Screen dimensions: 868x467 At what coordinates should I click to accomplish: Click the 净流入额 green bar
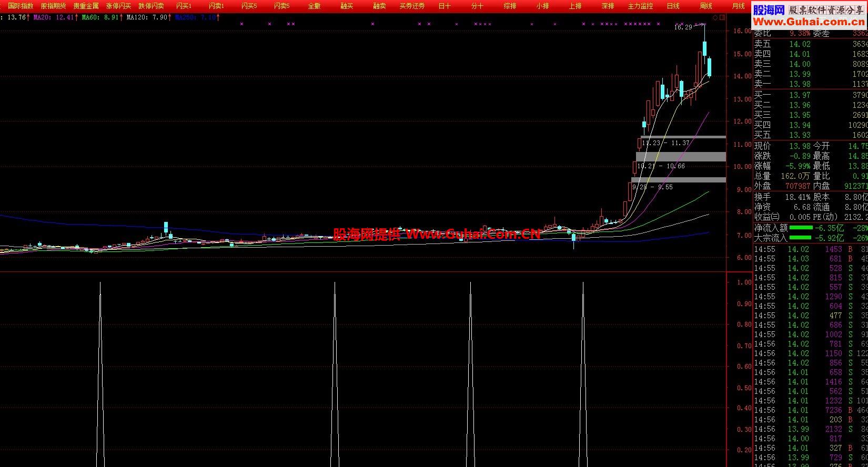(x=801, y=228)
